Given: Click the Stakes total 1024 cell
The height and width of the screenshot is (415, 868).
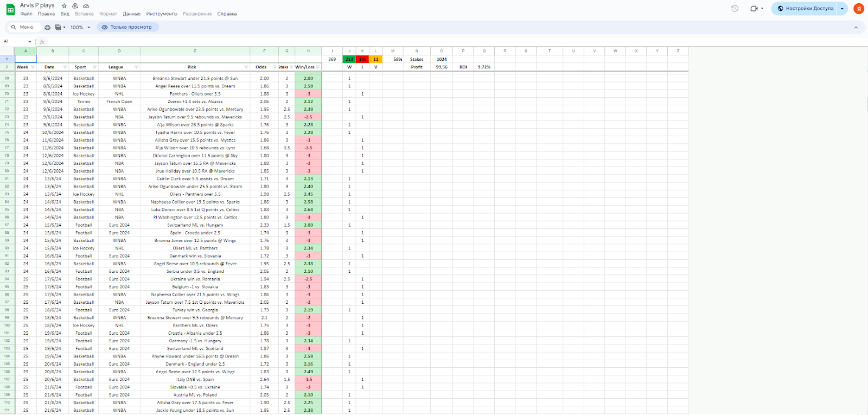Looking at the screenshot, I should 442,59.
